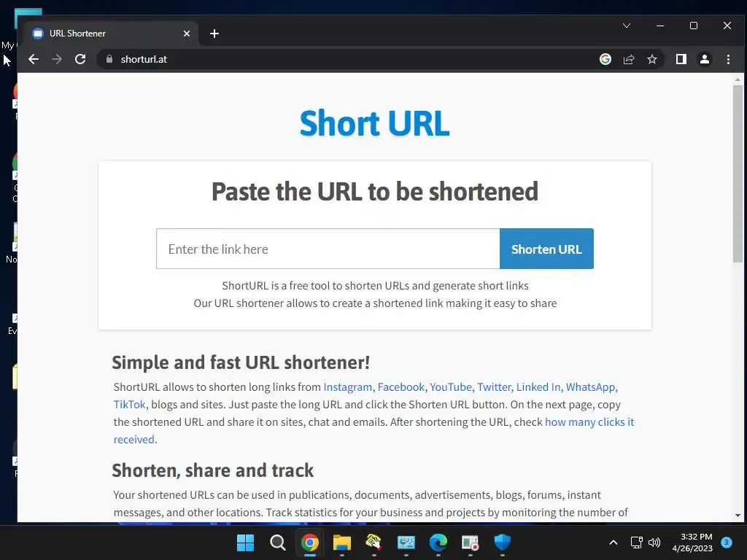Open Windows taskbar search
This screenshot has width=747, height=560.
(277, 542)
